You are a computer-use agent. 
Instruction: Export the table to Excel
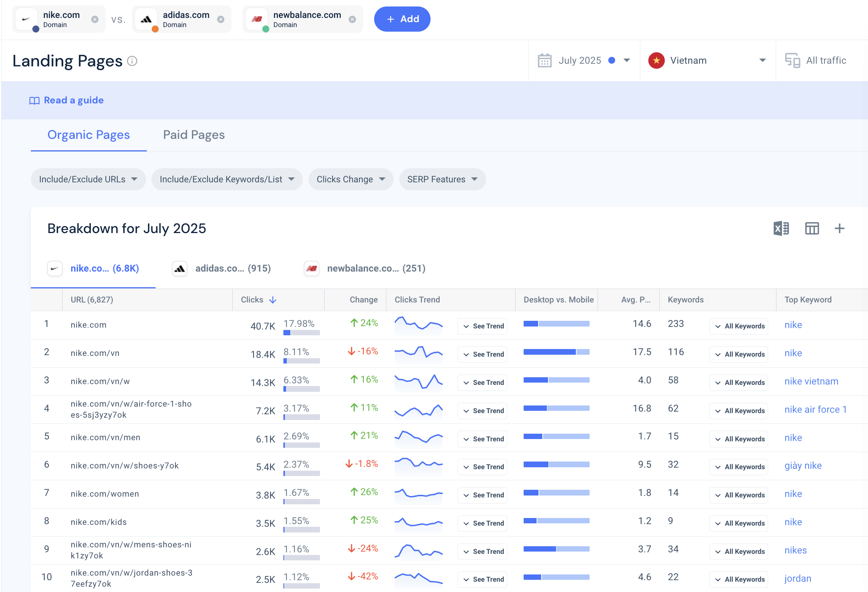coord(781,228)
